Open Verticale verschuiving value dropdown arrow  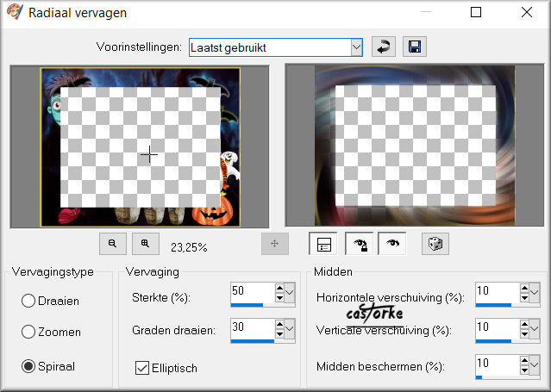(535, 329)
